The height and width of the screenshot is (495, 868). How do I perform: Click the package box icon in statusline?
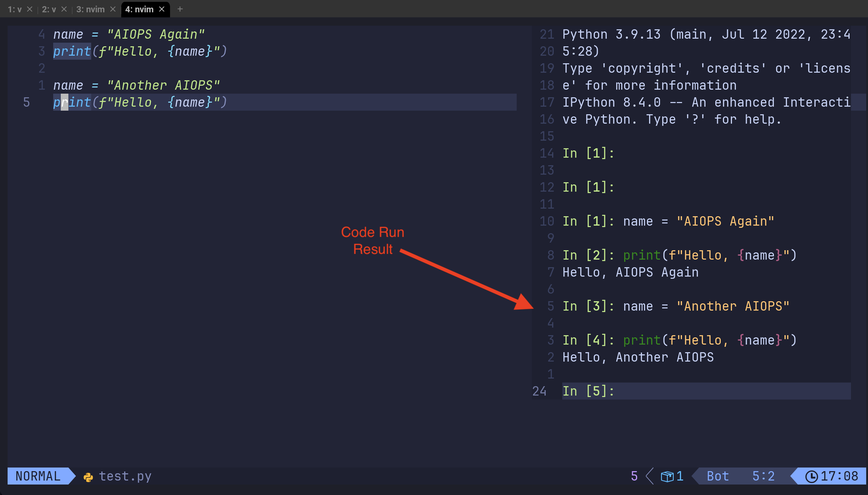(667, 476)
